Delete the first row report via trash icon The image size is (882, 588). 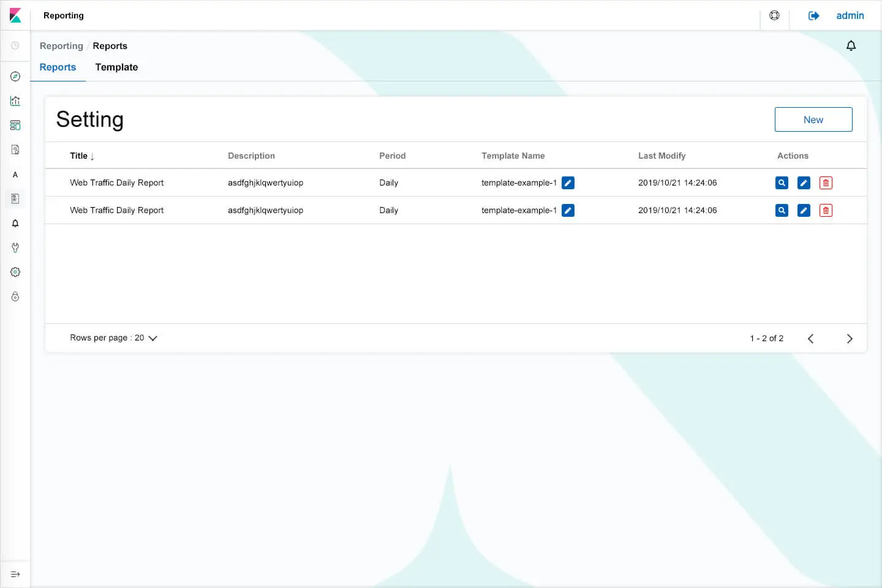pos(826,183)
